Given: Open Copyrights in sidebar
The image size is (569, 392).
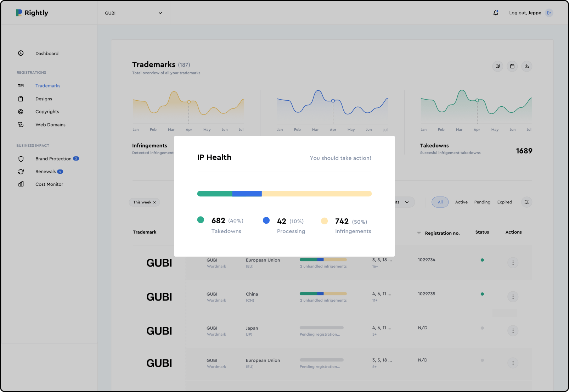Looking at the screenshot, I should [x=47, y=112].
